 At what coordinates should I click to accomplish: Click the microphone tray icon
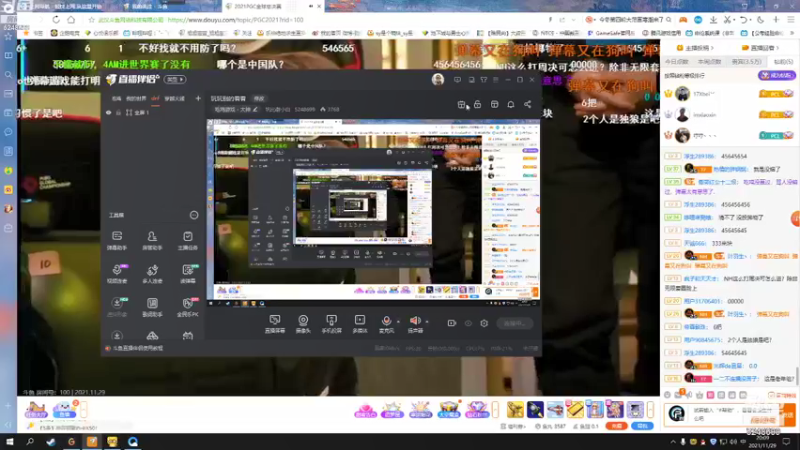(x=683, y=442)
